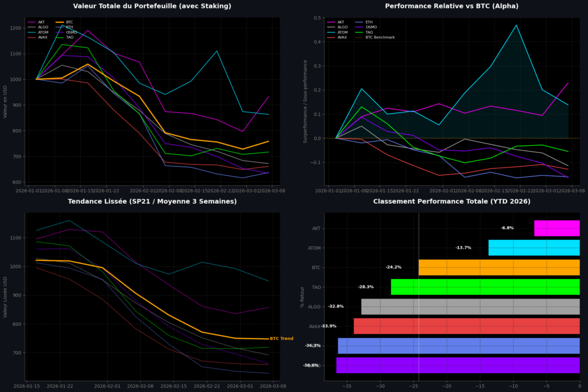Image resolution: width=588 pixels, height=392 pixels.
Task: Click the -24.2% label next to BTC bar
Action: (393, 267)
